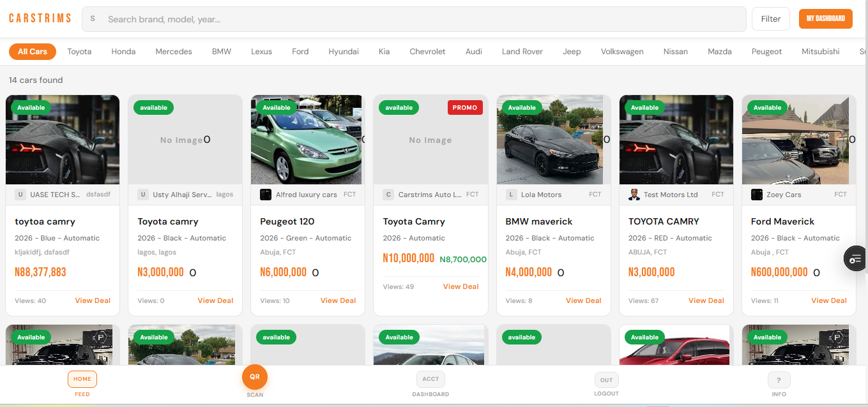
Task: View Deal for Ford Maverick
Action: point(828,300)
